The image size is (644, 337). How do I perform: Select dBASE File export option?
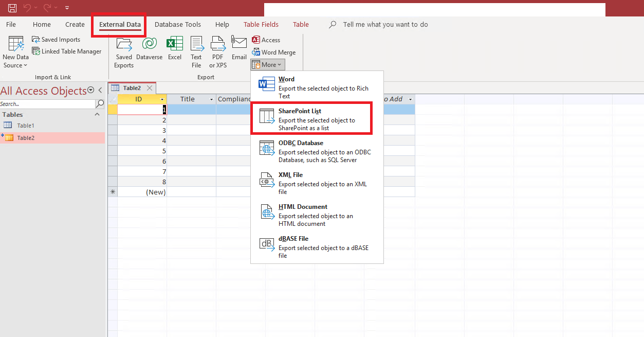(317, 247)
